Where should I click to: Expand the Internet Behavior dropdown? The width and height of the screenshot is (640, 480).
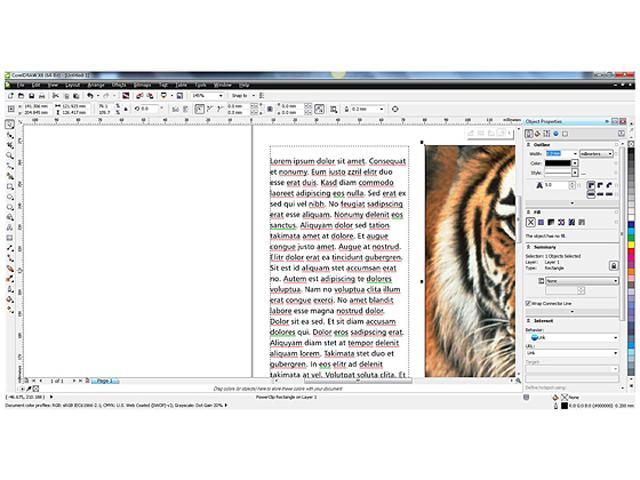click(x=615, y=338)
